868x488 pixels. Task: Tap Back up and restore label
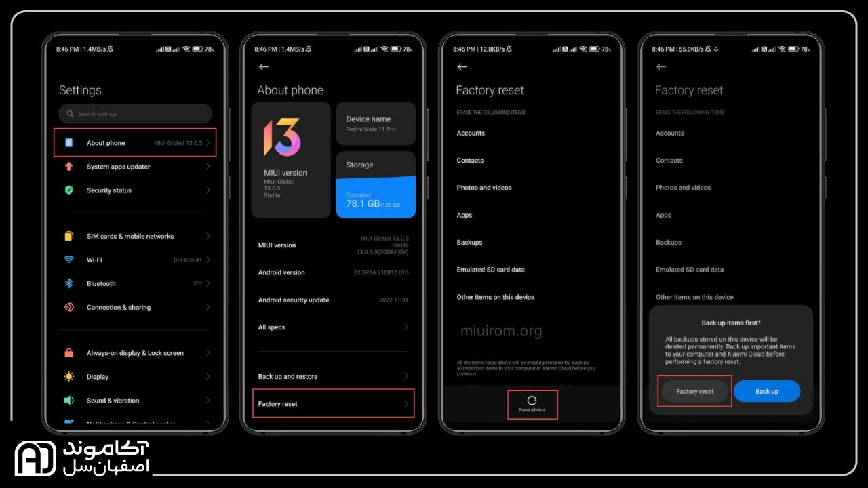(x=288, y=376)
